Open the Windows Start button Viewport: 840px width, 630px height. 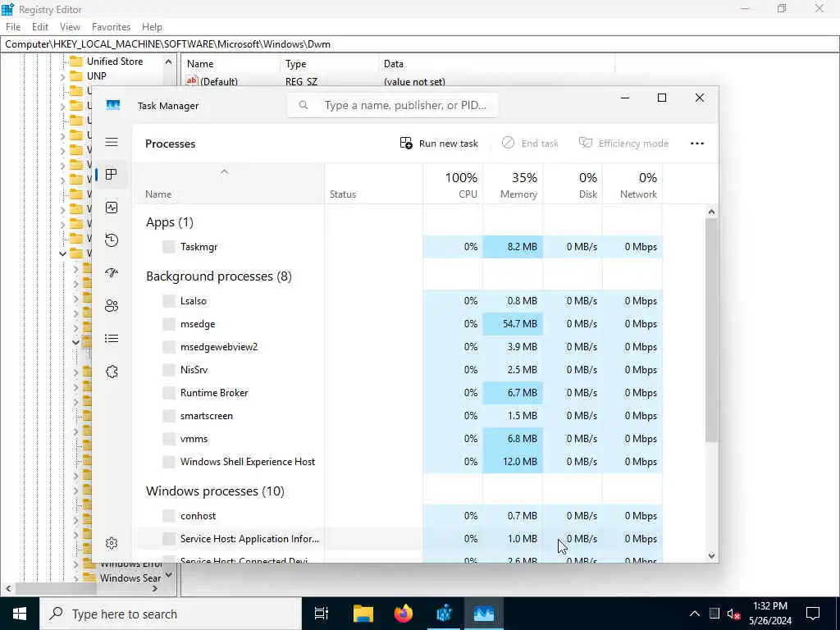pos(20,614)
